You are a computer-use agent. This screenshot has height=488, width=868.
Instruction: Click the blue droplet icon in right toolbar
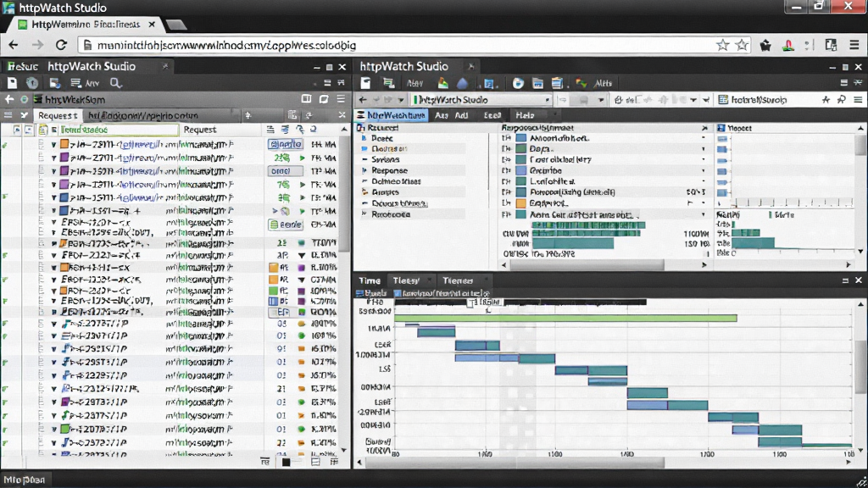click(462, 83)
